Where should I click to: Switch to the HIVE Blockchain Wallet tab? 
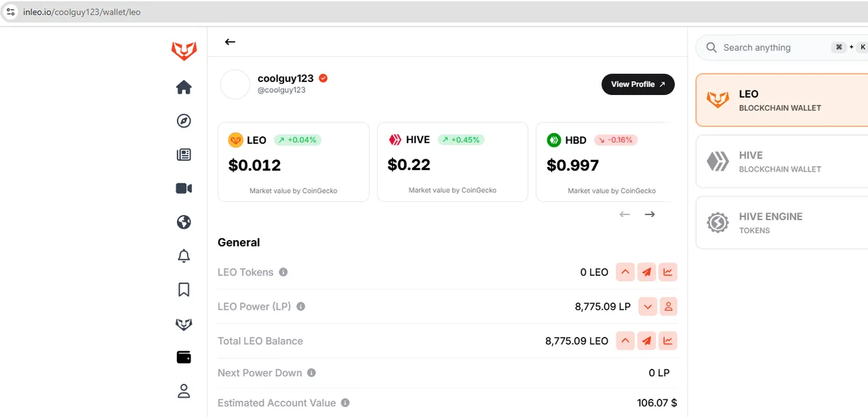coord(783,161)
